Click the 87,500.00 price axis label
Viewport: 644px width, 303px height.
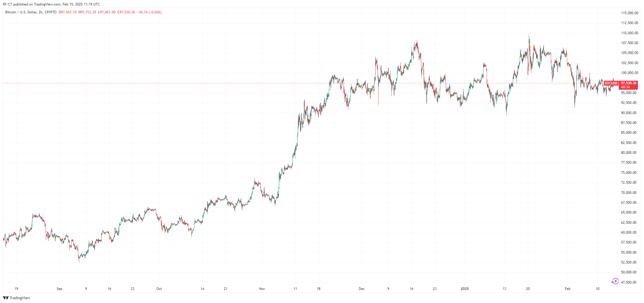click(629, 123)
